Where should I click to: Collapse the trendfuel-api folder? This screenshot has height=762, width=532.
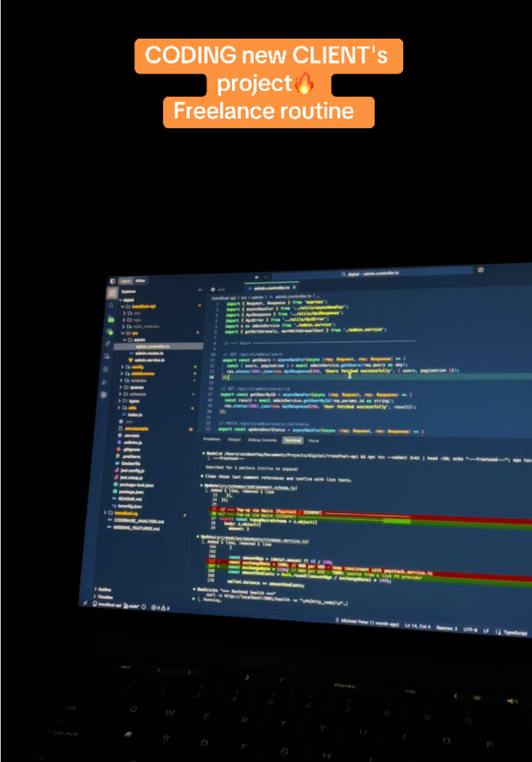pyautogui.click(x=139, y=306)
